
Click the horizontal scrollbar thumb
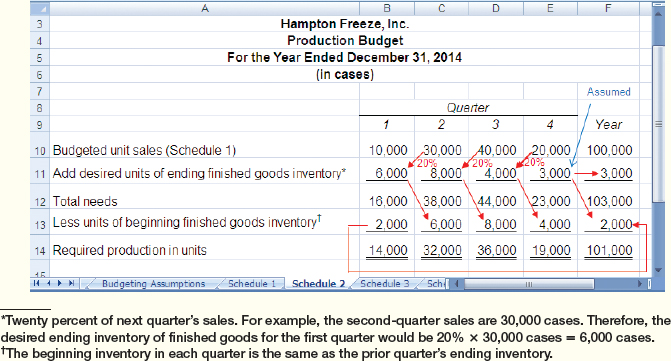pyautogui.click(x=529, y=284)
